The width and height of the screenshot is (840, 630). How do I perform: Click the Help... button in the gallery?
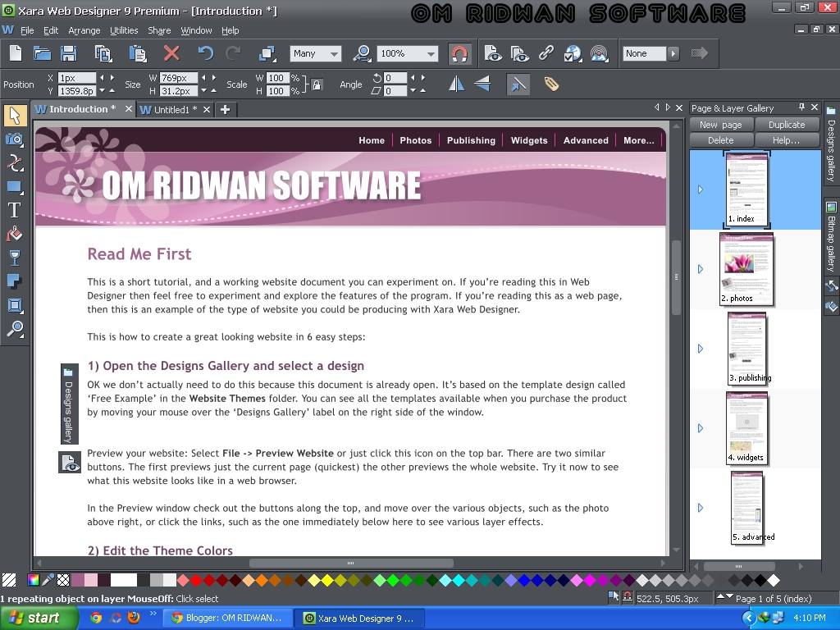(787, 140)
